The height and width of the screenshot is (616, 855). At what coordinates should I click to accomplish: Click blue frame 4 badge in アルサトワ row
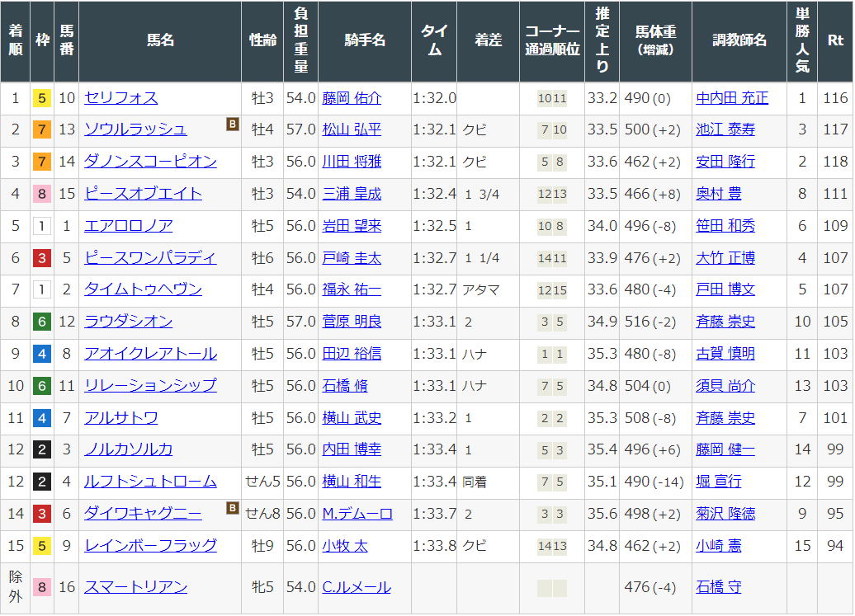point(42,418)
